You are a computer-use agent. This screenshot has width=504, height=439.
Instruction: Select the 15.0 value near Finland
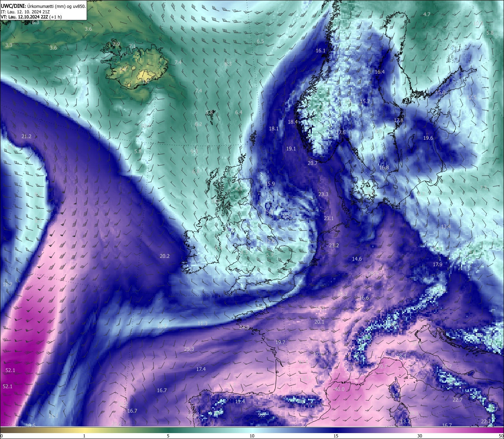(440, 93)
